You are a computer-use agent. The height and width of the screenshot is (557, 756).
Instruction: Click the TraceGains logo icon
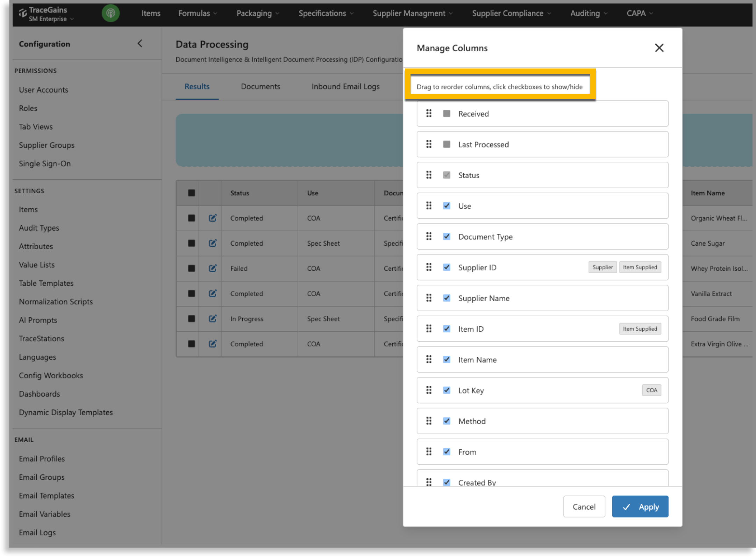pyautogui.click(x=22, y=13)
